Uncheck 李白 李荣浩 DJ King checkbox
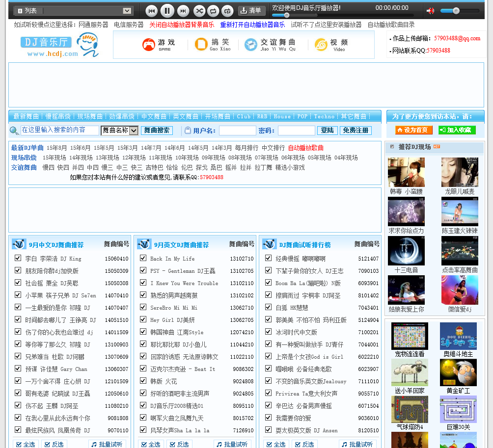The image size is (493, 448). click(18, 258)
